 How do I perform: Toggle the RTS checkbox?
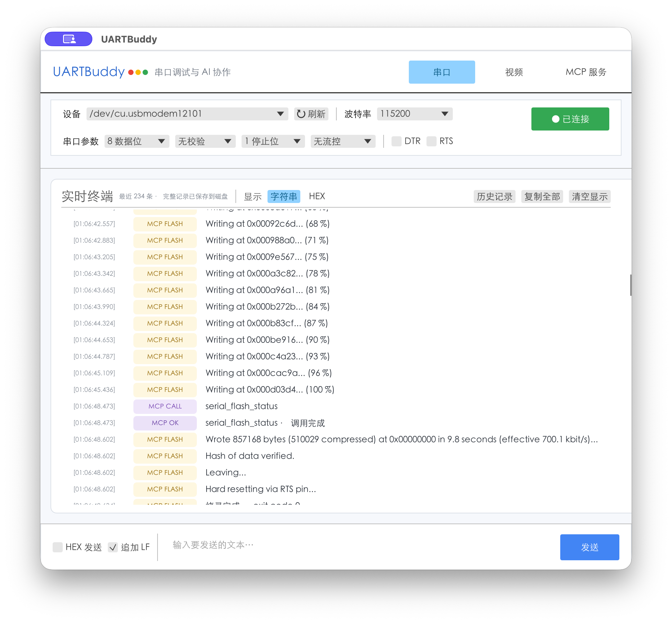tap(432, 141)
